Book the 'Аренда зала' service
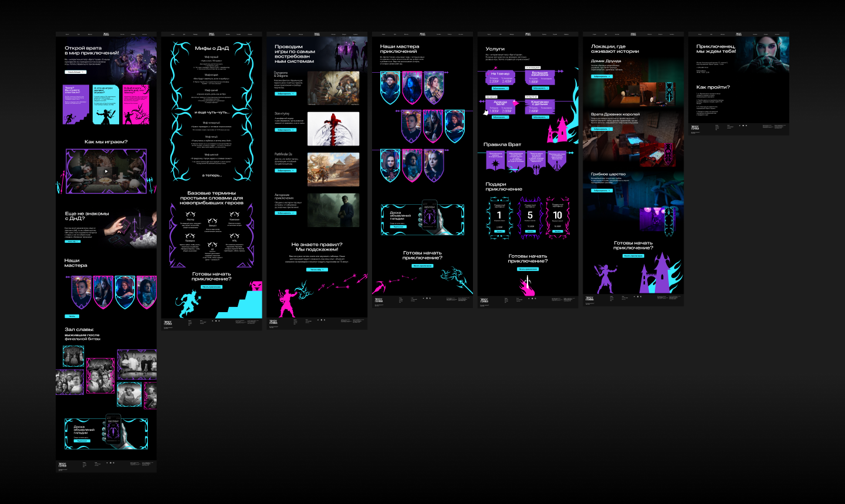 pyautogui.click(x=500, y=117)
